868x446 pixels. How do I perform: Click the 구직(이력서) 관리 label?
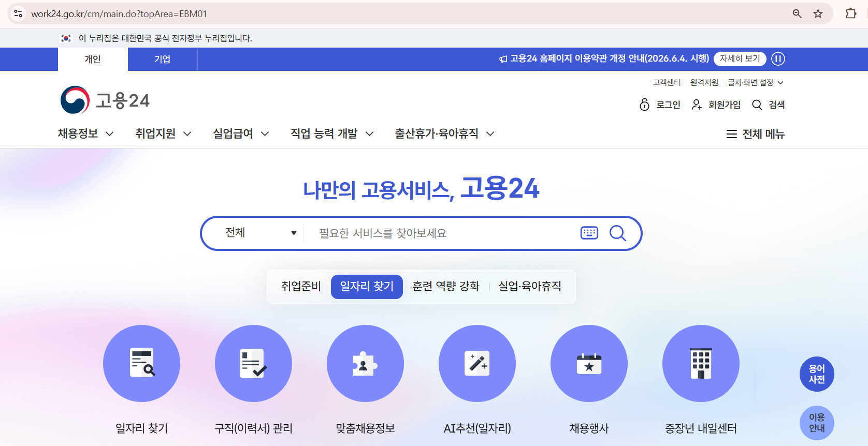click(x=253, y=428)
